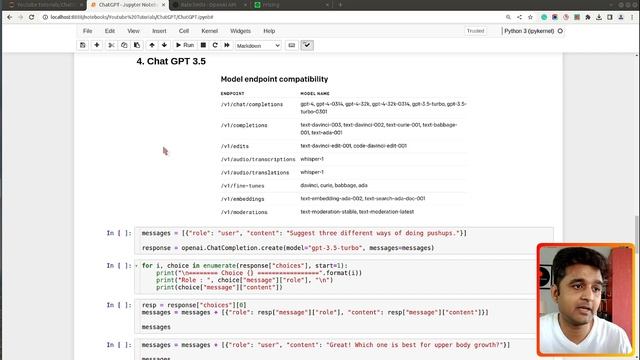Open the View menu
The height and width of the screenshot is (360, 640).
click(x=133, y=31)
